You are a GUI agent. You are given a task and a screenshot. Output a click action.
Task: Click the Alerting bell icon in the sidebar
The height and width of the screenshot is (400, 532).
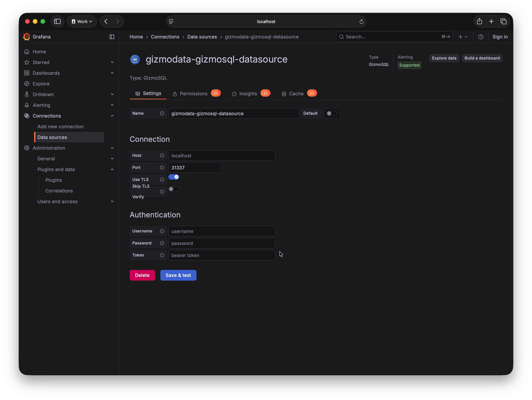point(27,105)
